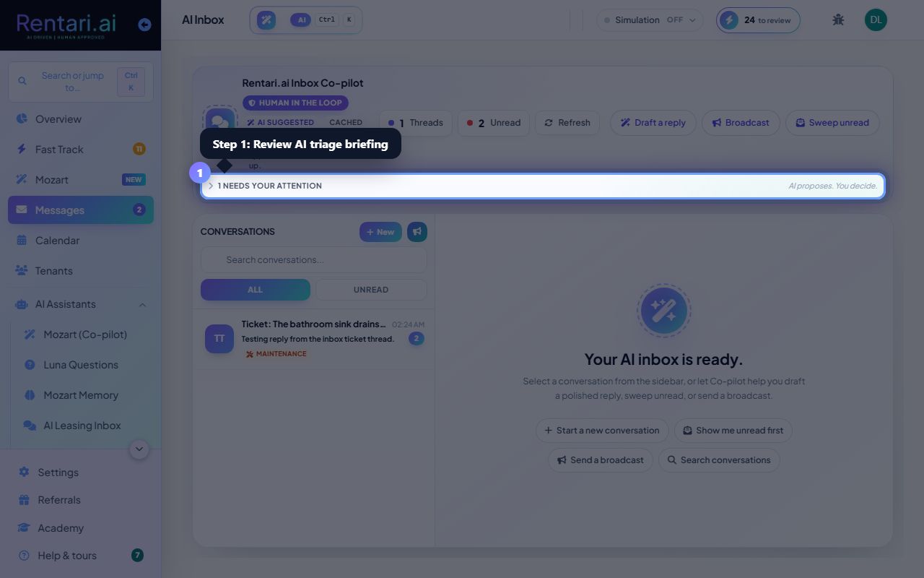Image resolution: width=924 pixels, height=578 pixels.
Task: Click Start a new conversation
Action: 602,431
